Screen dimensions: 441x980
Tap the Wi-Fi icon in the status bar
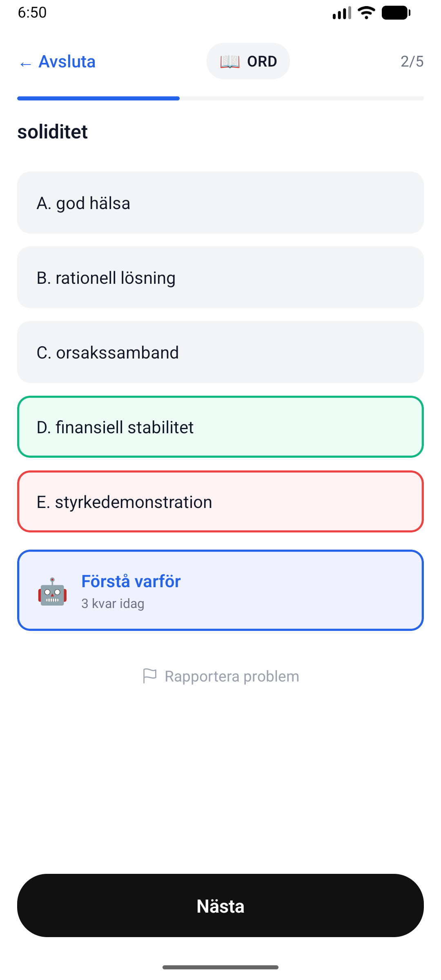[x=365, y=13]
